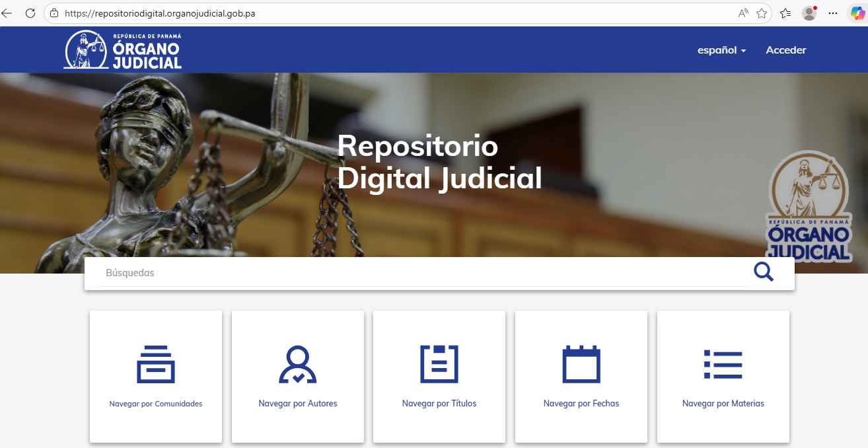868x448 pixels.
Task: Refresh the page with reload button
Action: point(30,13)
